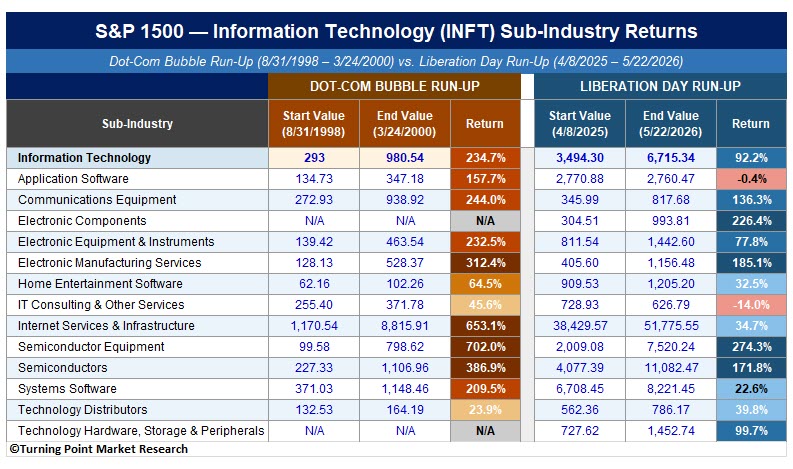Click the 226.4% return cell

coord(752,221)
